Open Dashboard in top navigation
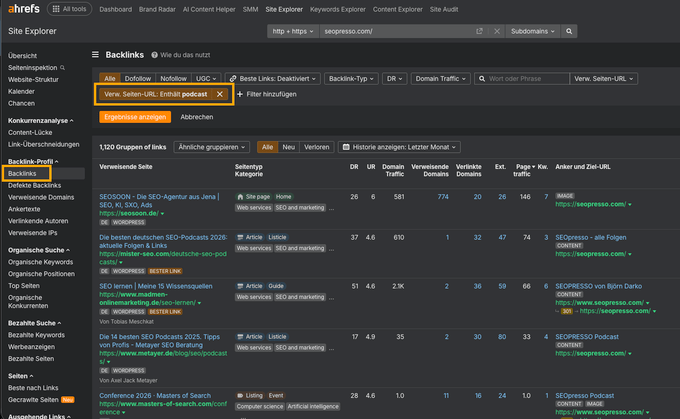680x419 pixels. click(115, 9)
